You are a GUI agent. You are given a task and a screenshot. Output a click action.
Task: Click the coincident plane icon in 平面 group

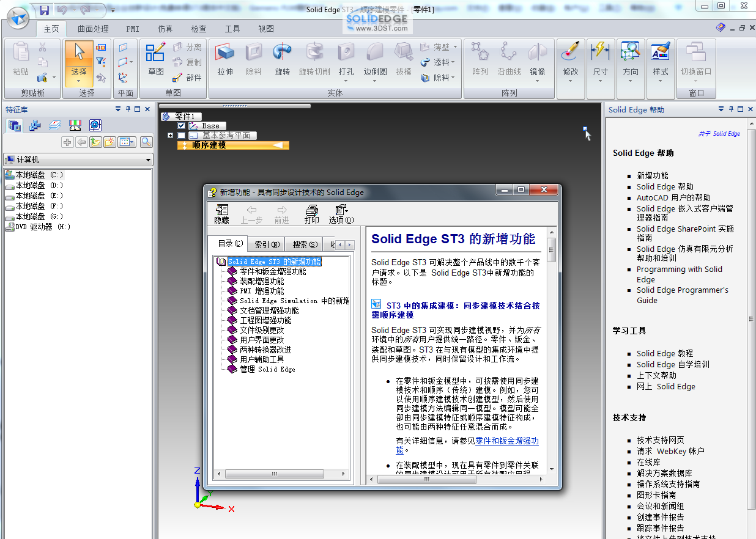coord(123,47)
